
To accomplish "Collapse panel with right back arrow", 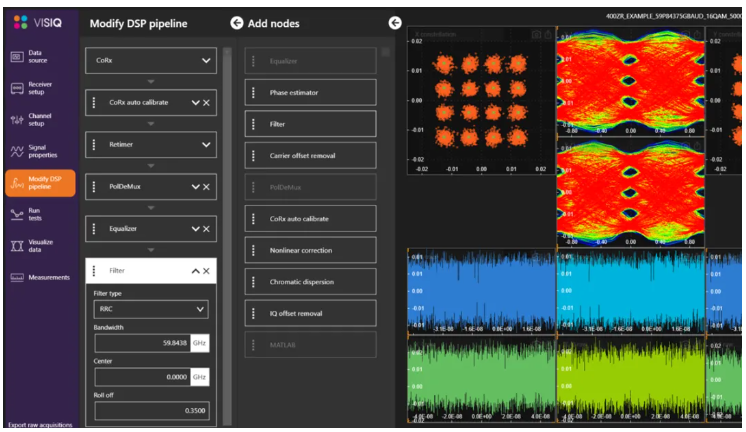I will coord(395,23).
